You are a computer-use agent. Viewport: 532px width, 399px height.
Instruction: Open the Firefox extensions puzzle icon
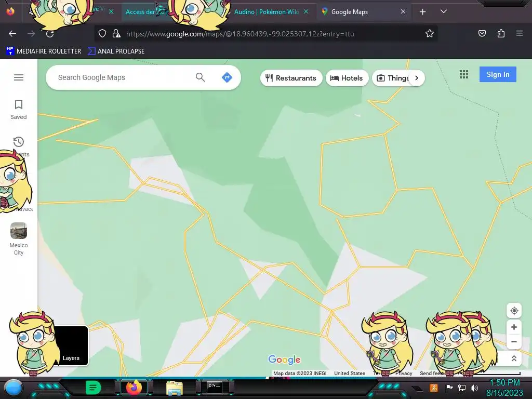pyautogui.click(x=501, y=33)
